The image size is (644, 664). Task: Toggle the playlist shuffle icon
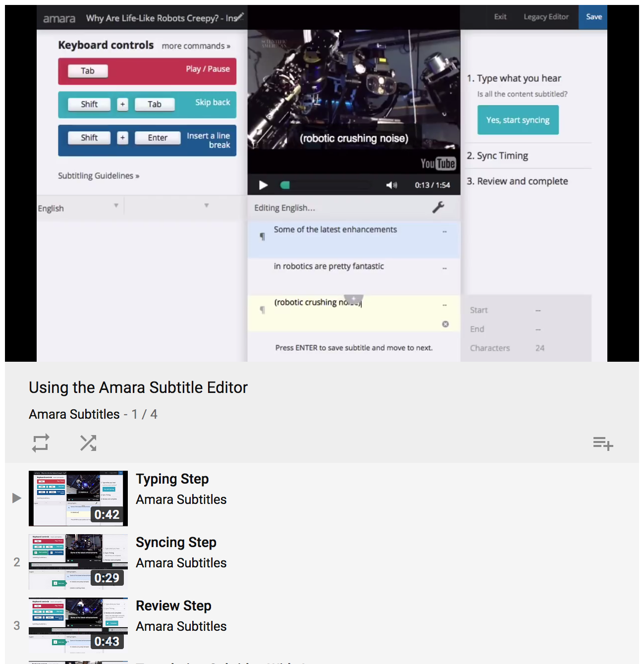click(x=88, y=443)
